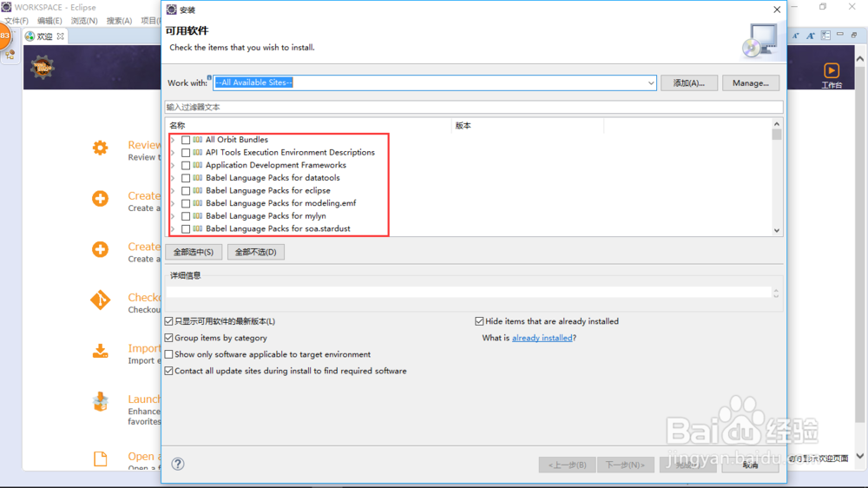
Task: Expand Babel Language Packs for modeling.emf node
Action: pyautogui.click(x=173, y=204)
